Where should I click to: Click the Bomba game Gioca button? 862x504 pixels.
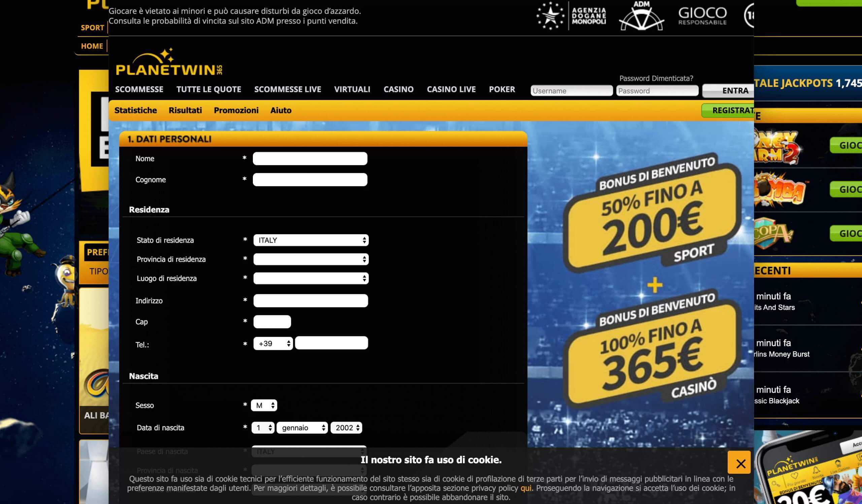pyautogui.click(x=846, y=189)
